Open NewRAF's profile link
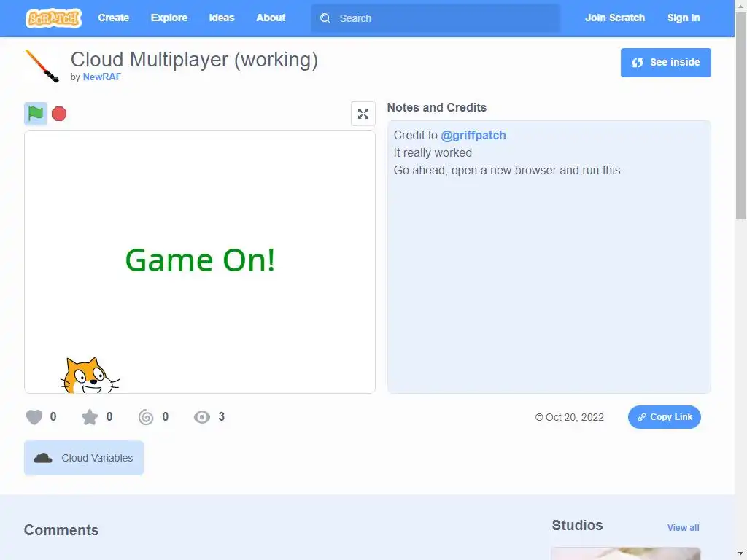Viewport: 747px width, 560px height. [x=102, y=77]
